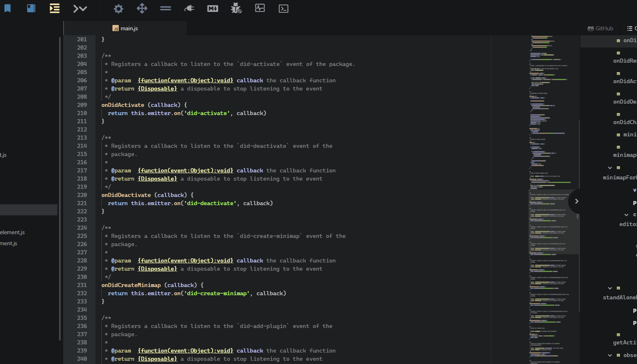Click the method icon above onDidRe
This screenshot has width=637, height=364.
point(618,53)
